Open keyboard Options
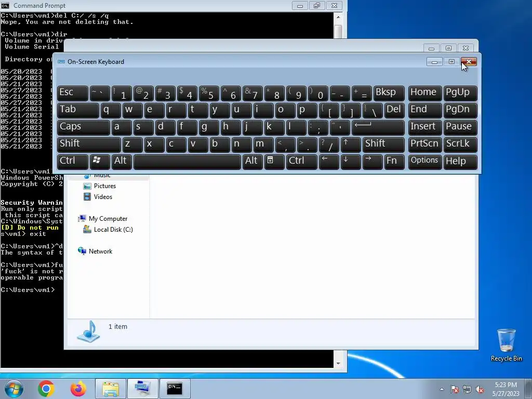532x399 pixels. [425, 162]
